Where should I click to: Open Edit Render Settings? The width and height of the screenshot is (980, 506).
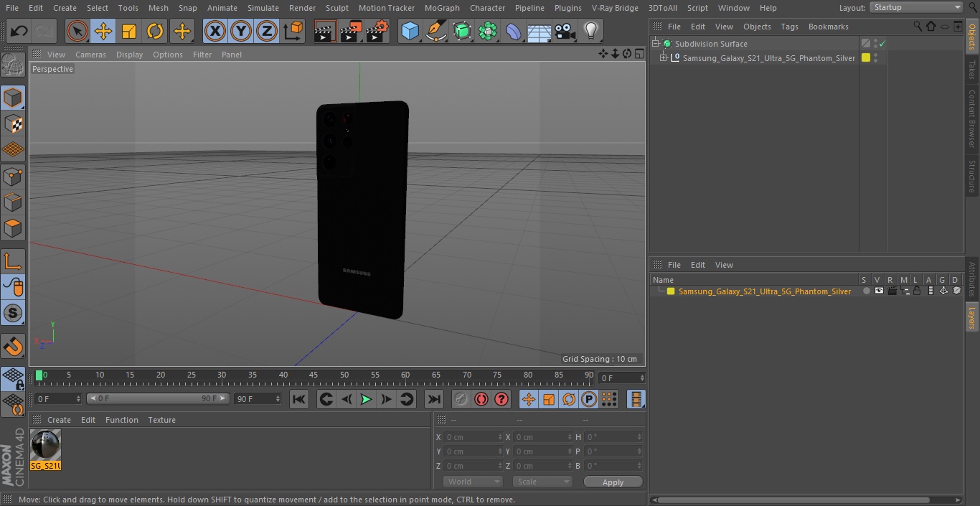coord(377,31)
